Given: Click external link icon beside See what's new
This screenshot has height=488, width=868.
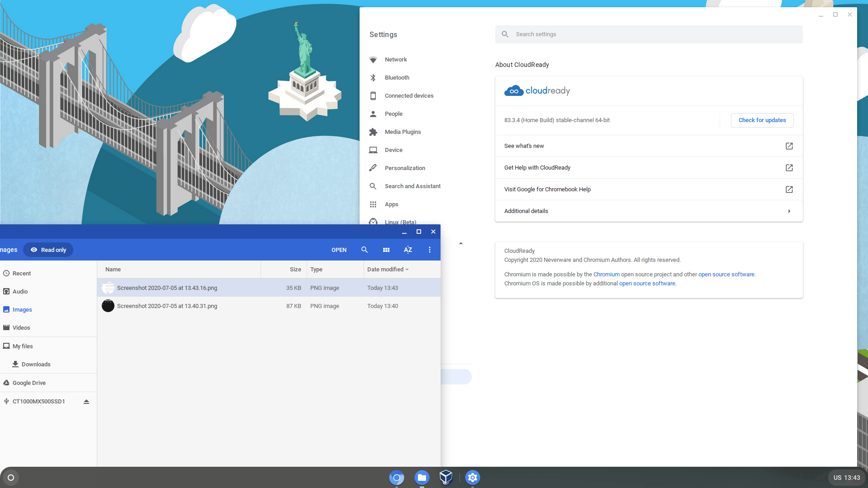Looking at the screenshot, I should pos(789,146).
